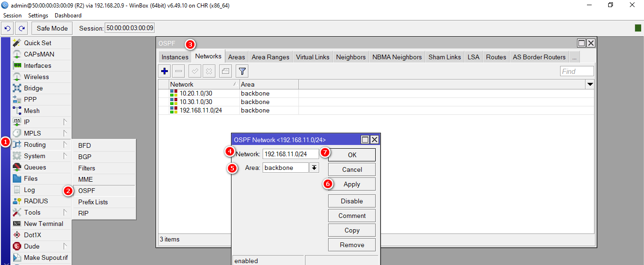Toggle the Safe Mode button

pyautogui.click(x=52, y=28)
